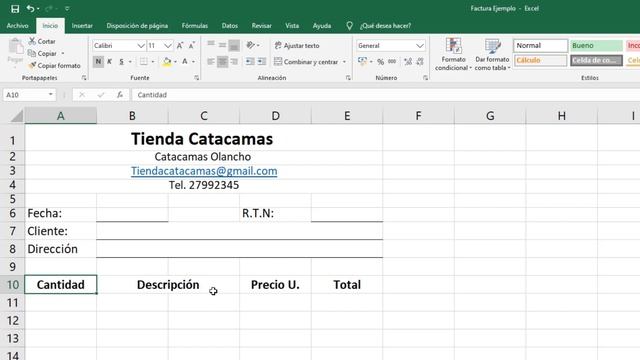Apply the Normal cell style

pos(540,45)
